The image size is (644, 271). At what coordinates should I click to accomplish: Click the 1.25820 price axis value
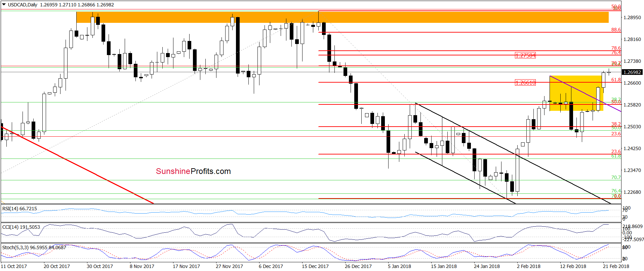632,105
